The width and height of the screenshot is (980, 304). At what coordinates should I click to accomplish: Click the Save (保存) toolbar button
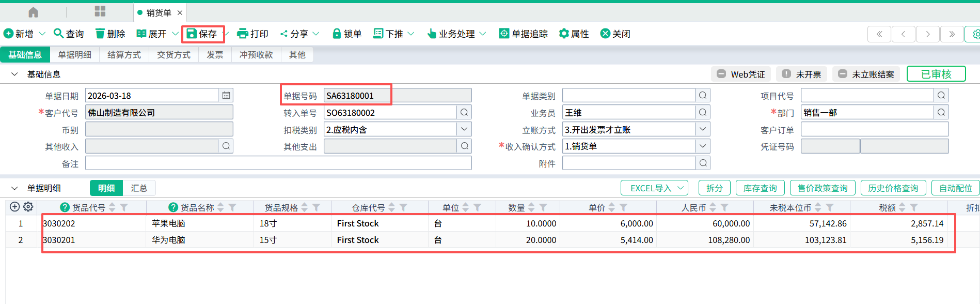coord(202,34)
